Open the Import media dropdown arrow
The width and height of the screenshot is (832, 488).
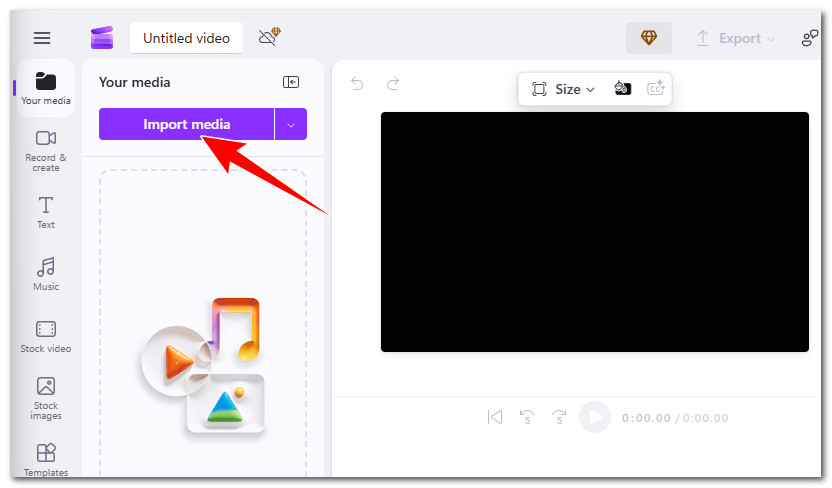[x=291, y=124]
